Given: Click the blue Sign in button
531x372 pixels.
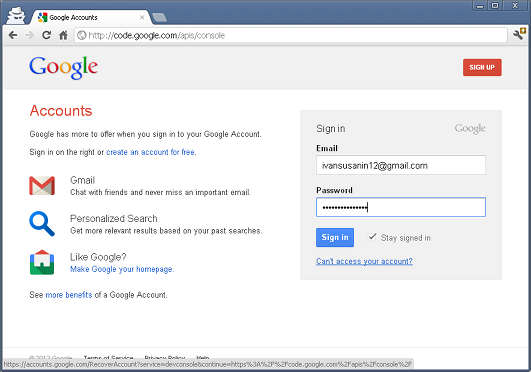Looking at the screenshot, I should [x=335, y=237].
